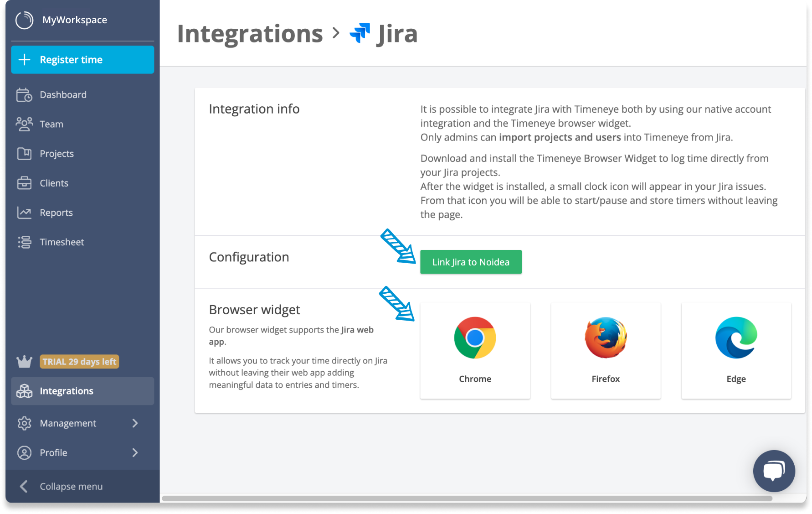Click the Edge label under its logo
This screenshot has height=514, width=812.
(736, 379)
